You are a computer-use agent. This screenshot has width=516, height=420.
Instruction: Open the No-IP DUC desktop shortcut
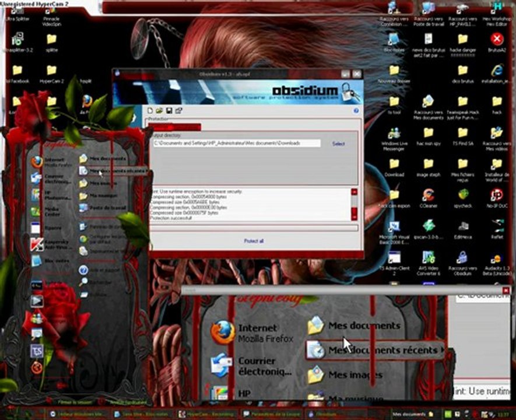(x=497, y=199)
